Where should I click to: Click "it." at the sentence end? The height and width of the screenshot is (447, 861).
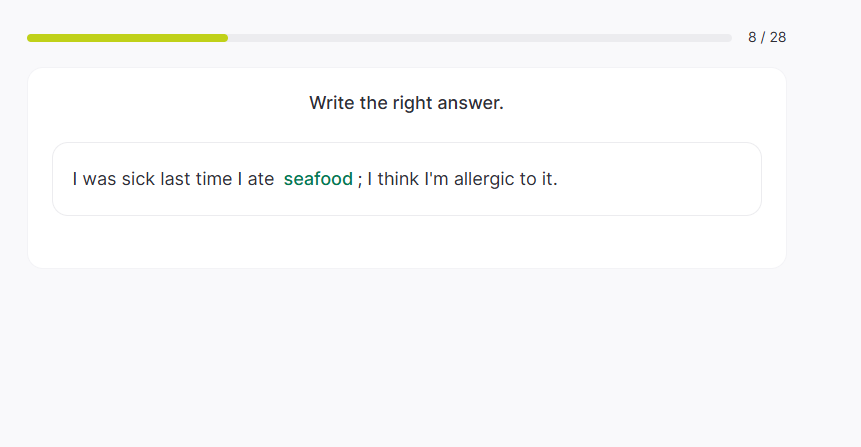[x=548, y=179]
